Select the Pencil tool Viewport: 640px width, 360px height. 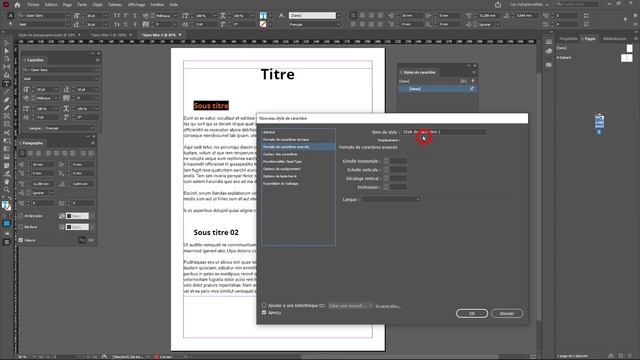[7, 108]
